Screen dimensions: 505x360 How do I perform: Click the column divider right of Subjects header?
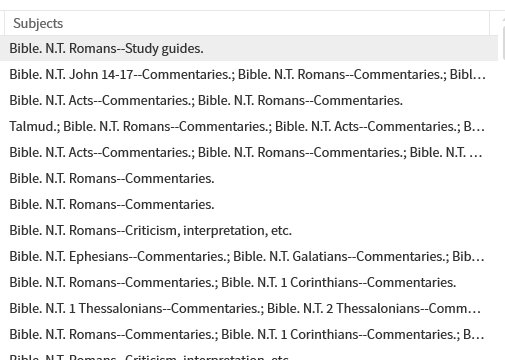tap(489, 23)
